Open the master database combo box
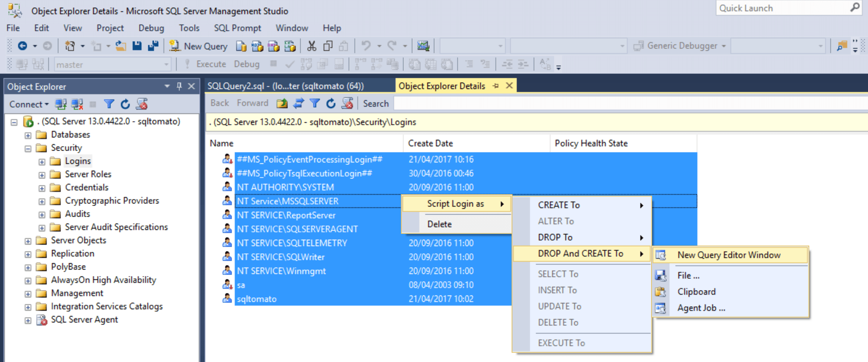Viewport: 868px width, 362px height. 112,65
